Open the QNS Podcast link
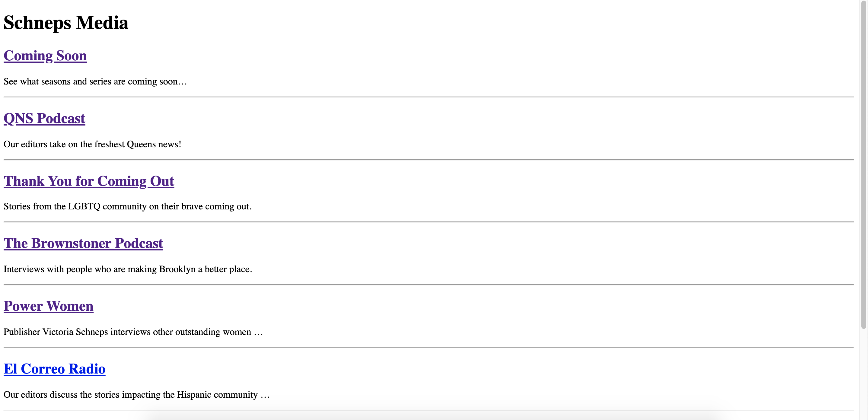This screenshot has width=868, height=420. coord(44,119)
